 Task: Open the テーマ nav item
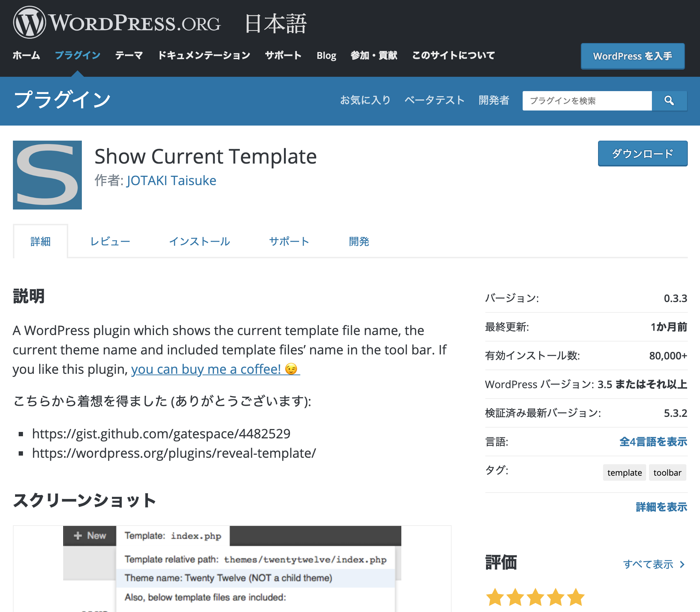tap(129, 55)
